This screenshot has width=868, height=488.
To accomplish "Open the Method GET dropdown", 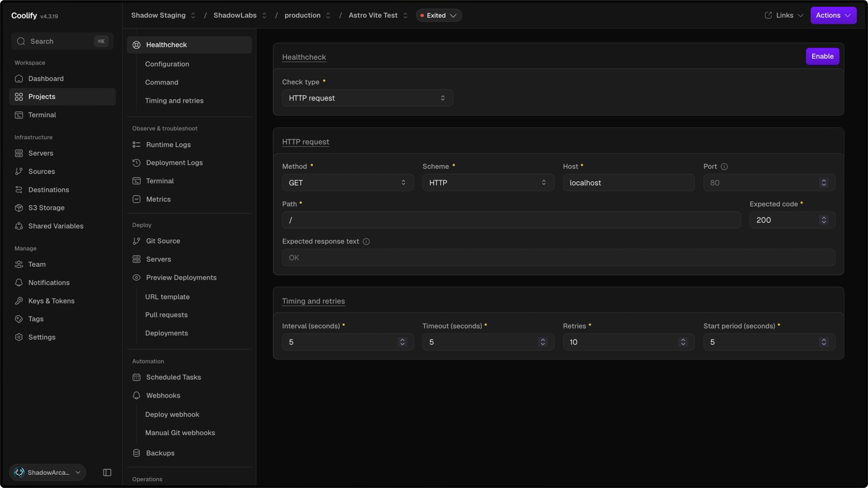I will click(348, 183).
